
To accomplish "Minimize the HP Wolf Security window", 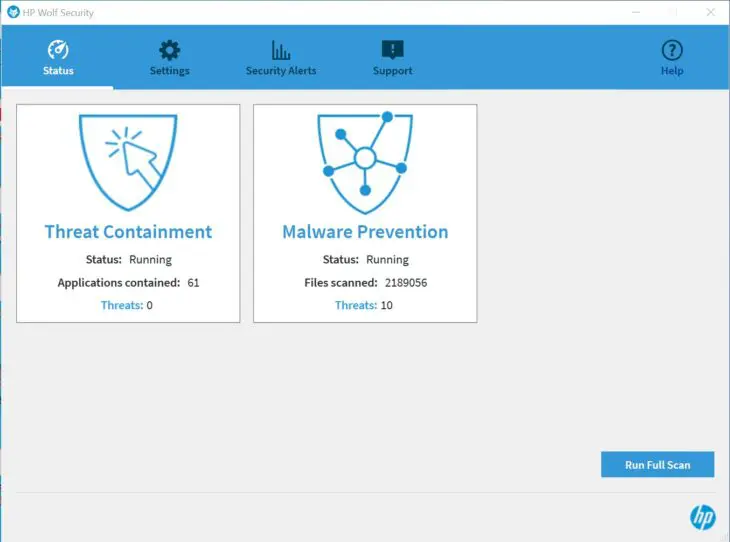I will click(x=636, y=12).
